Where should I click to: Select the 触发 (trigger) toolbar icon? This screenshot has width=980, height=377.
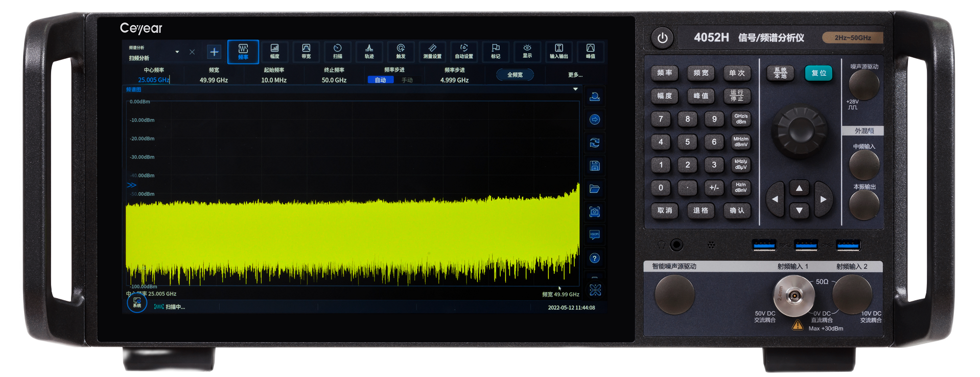coord(401,51)
